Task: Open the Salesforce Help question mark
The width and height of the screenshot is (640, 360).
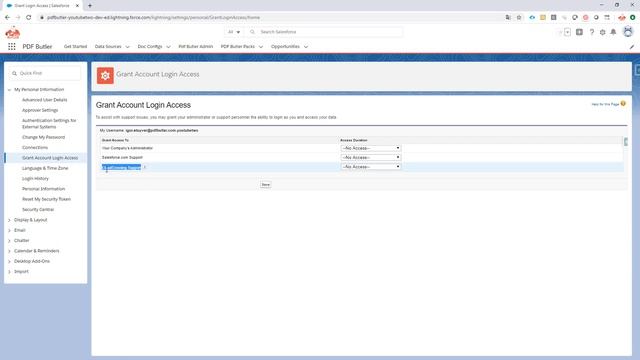Action: [591, 32]
